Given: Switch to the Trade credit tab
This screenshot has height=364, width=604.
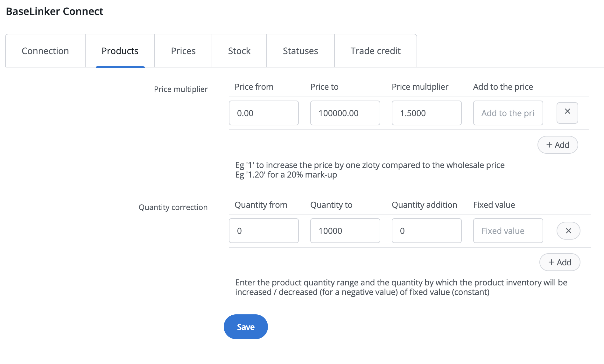Looking at the screenshot, I should coord(375,51).
